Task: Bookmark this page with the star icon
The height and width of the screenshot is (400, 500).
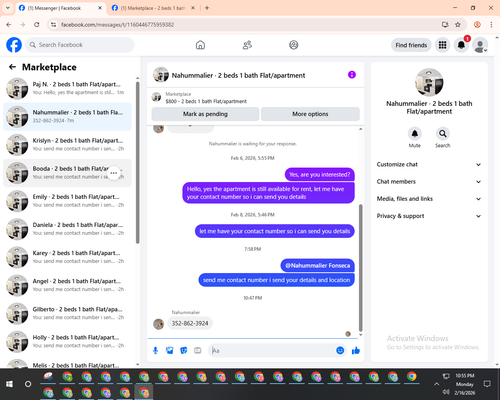Action: [458, 25]
